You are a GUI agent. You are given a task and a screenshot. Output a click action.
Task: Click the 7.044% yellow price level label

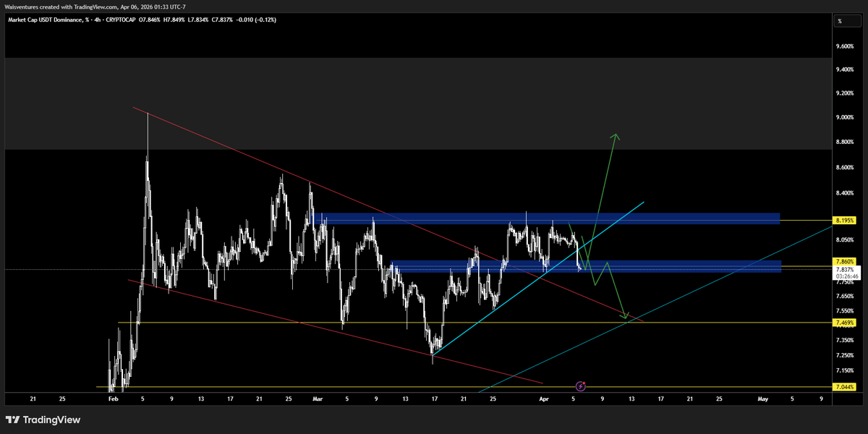[x=844, y=388]
